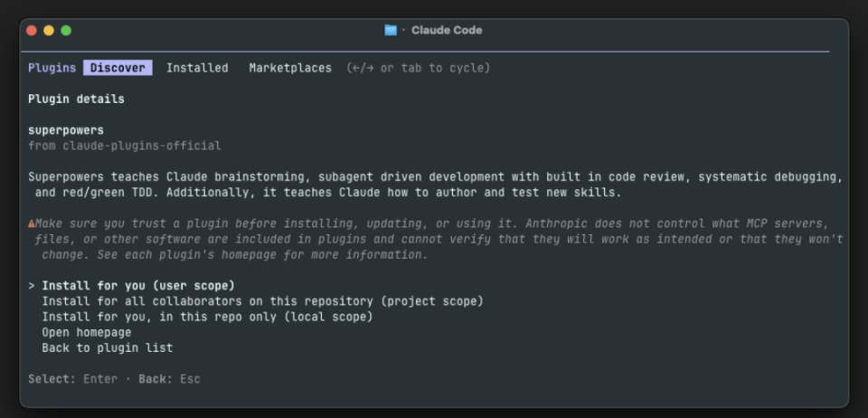Select Install for you (user scope)
Image resolution: width=868 pixels, height=418 pixels.
[x=138, y=286]
